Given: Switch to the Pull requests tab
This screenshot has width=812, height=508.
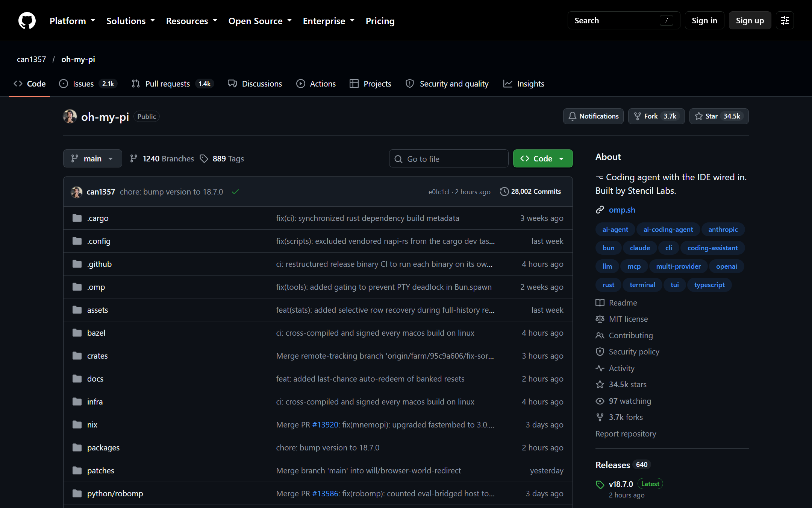Looking at the screenshot, I should 173,84.
